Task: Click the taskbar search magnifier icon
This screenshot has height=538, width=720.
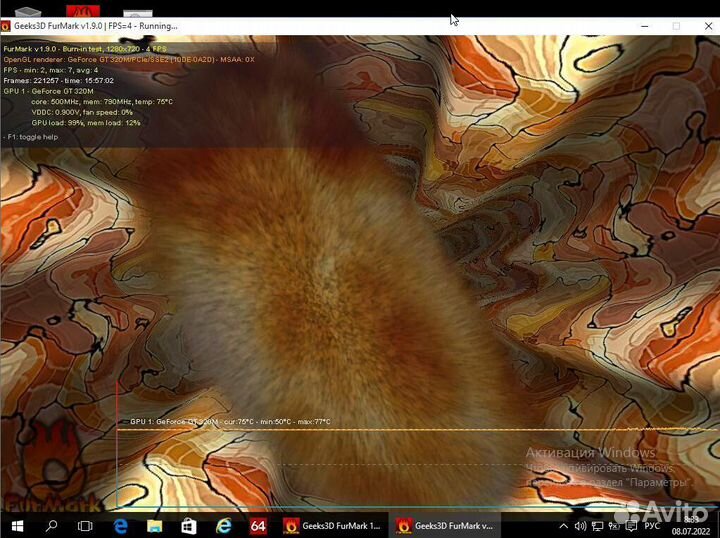Action: [52, 525]
